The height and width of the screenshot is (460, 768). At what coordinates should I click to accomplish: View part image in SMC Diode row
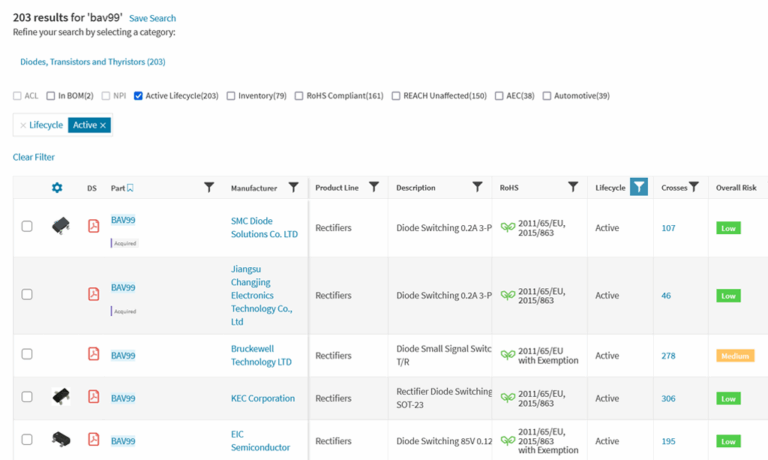(x=61, y=226)
